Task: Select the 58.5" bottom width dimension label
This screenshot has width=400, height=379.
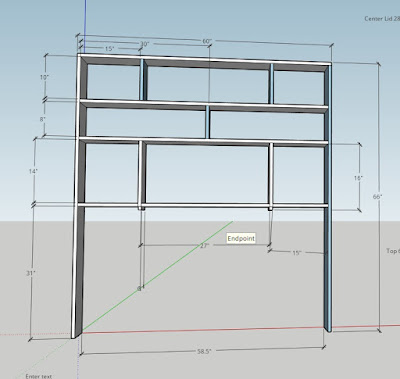Action: [x=204, y=351]
